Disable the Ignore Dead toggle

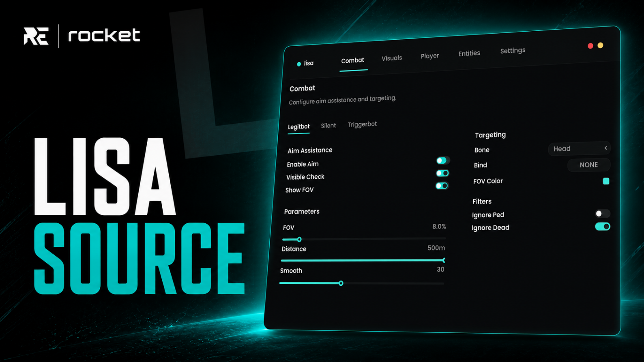pyautogui.click(x=602, y=227)
